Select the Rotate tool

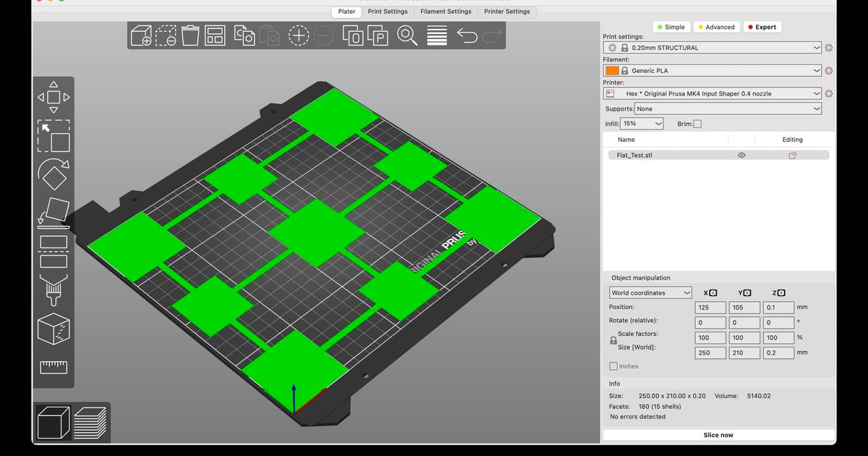point(53,174)
